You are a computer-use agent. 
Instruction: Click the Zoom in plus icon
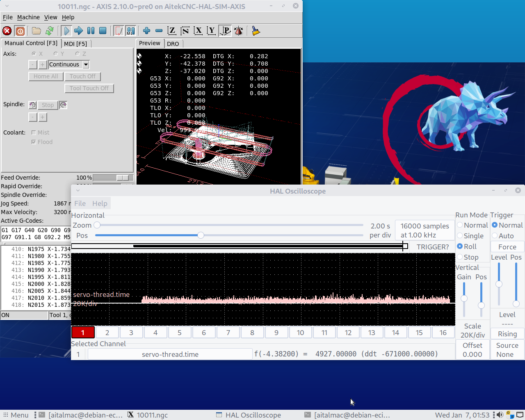[146, 31]
